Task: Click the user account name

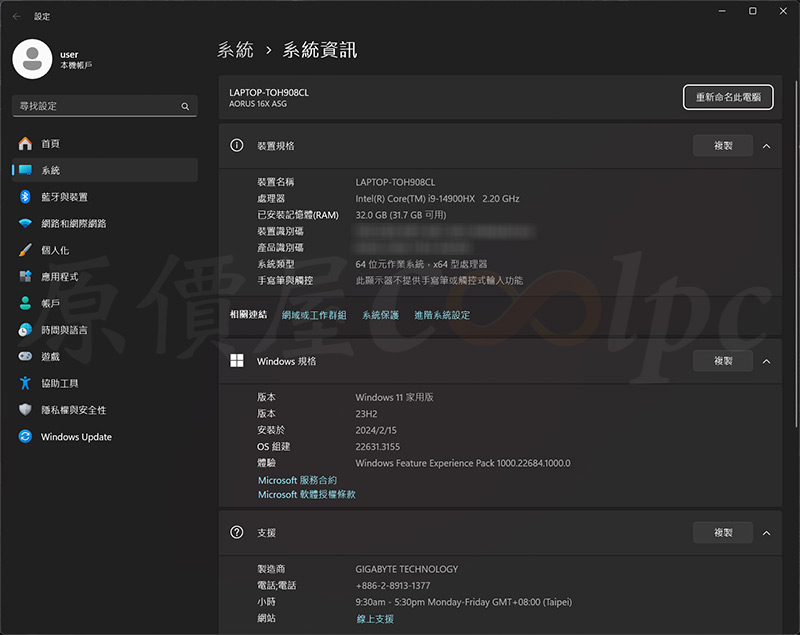Action: click(69, 55)
